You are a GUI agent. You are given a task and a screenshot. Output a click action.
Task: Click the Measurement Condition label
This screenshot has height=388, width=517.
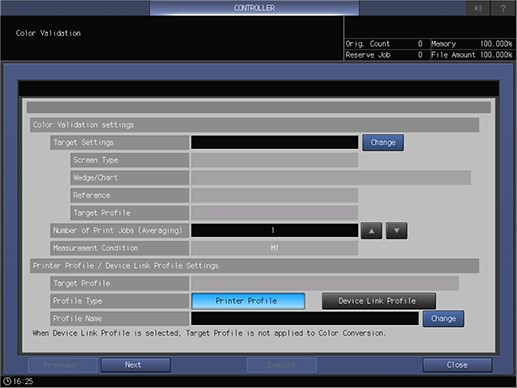pyautogui.click(x=119, y=248)
